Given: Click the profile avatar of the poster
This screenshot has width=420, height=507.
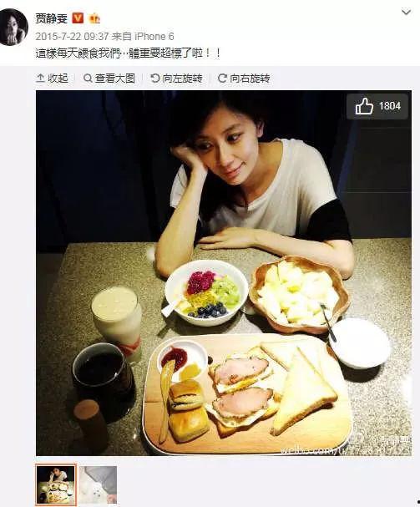Looking at the screenshot, I should click(13, 28).
